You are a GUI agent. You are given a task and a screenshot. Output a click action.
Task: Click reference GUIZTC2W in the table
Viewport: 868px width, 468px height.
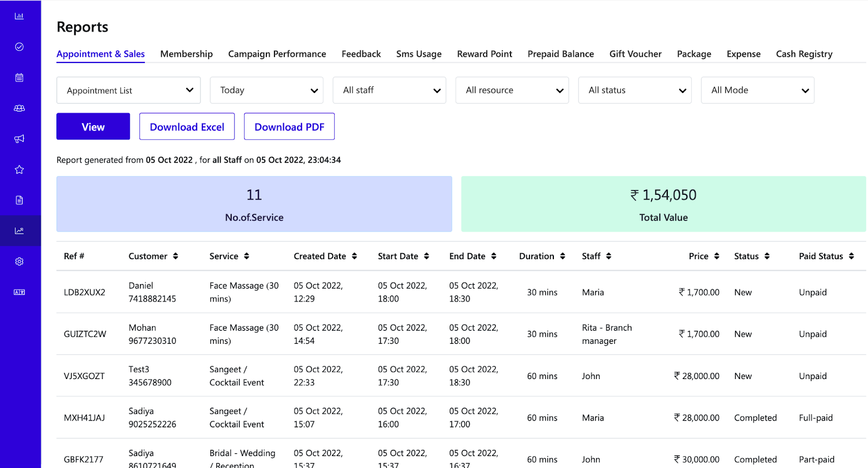point(85,334)
